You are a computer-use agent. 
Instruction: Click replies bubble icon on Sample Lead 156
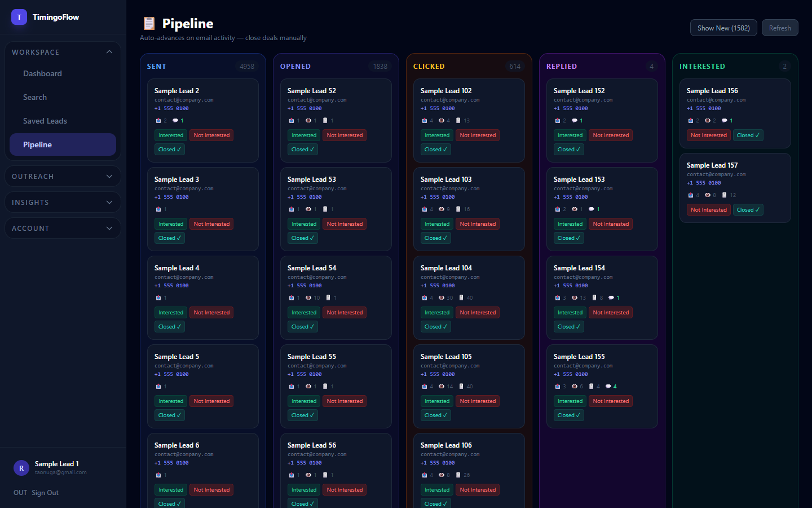[x=724, y=121]
